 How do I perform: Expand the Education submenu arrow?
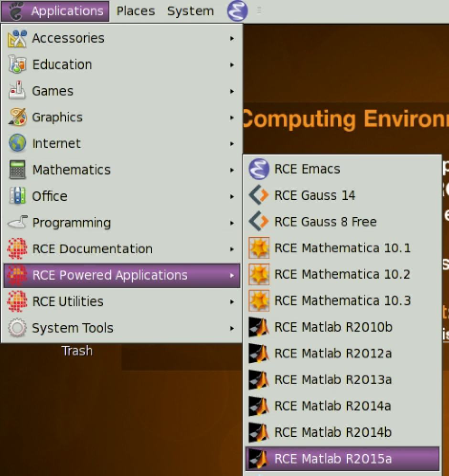pyautogui.click(x=232, y=65)
